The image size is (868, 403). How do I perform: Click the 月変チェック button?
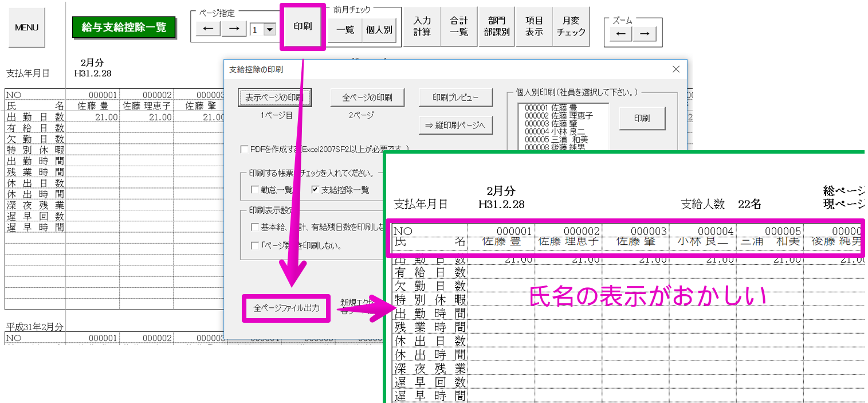point(571,26)
